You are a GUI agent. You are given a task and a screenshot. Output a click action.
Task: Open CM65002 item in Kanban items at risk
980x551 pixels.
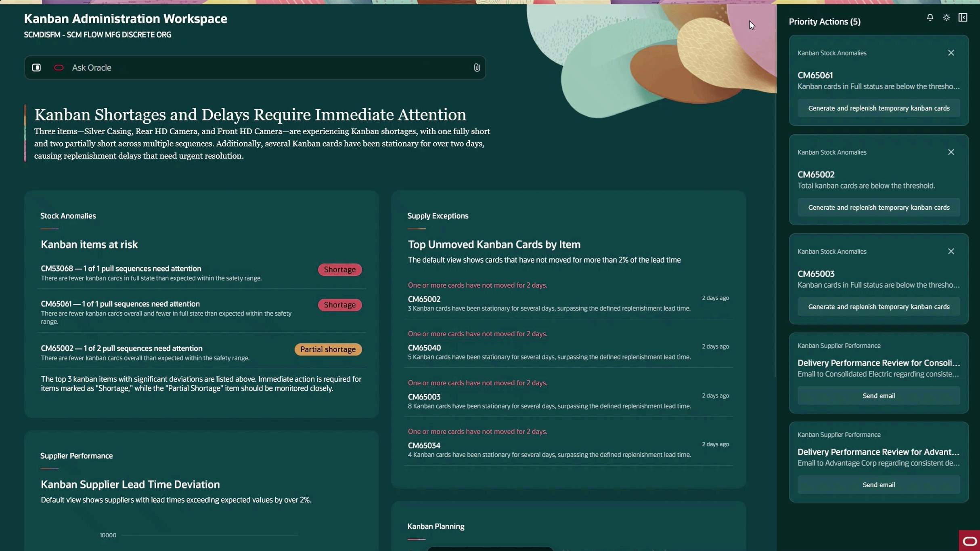(201, 353)
